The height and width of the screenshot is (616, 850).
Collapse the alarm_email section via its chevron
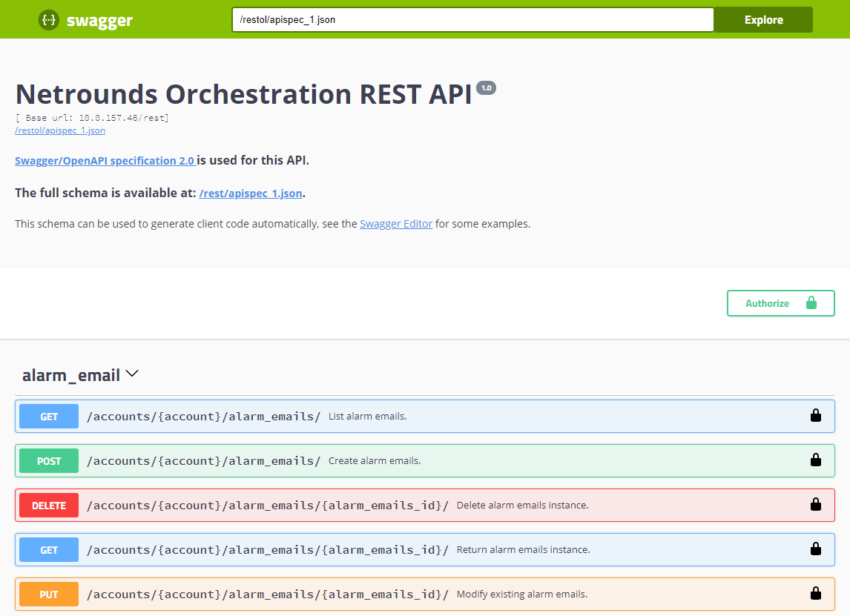coord(132,374)
